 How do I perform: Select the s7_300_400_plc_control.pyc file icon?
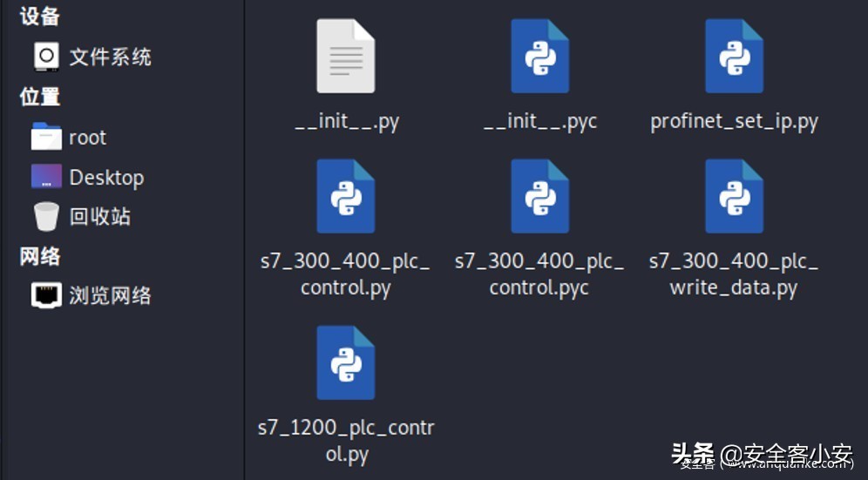539,196
